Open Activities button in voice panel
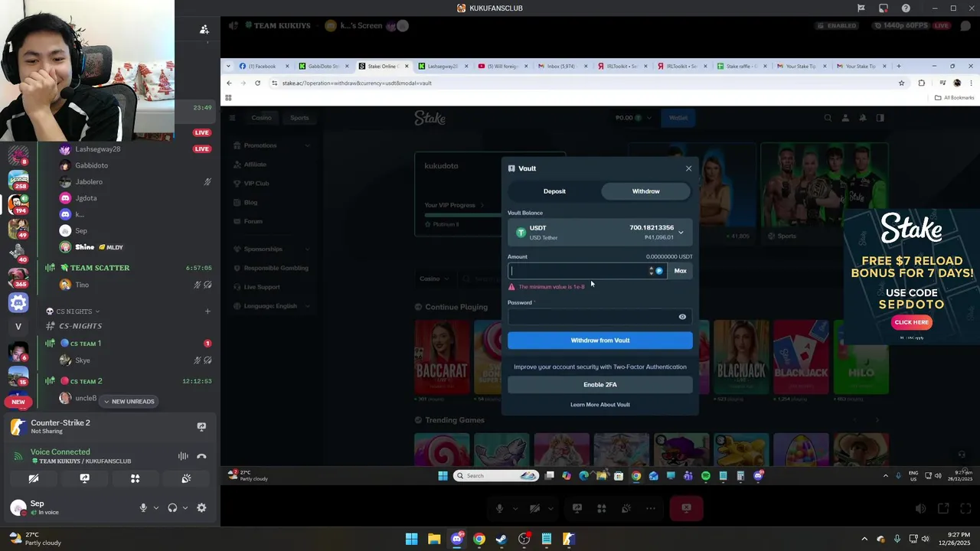This screenshot has width=980, height=551. pos(135,478)
